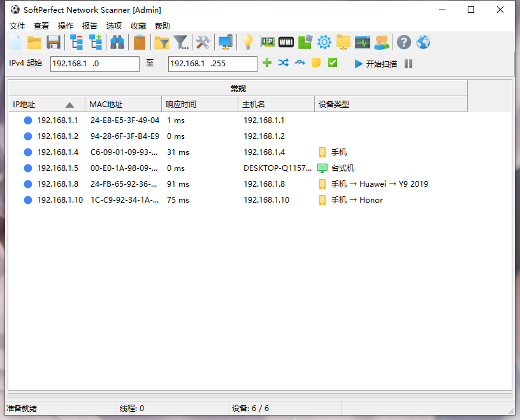Open program options wrench and hammer icon
This screenshot has width=520, height=420.
coord(203,42)
